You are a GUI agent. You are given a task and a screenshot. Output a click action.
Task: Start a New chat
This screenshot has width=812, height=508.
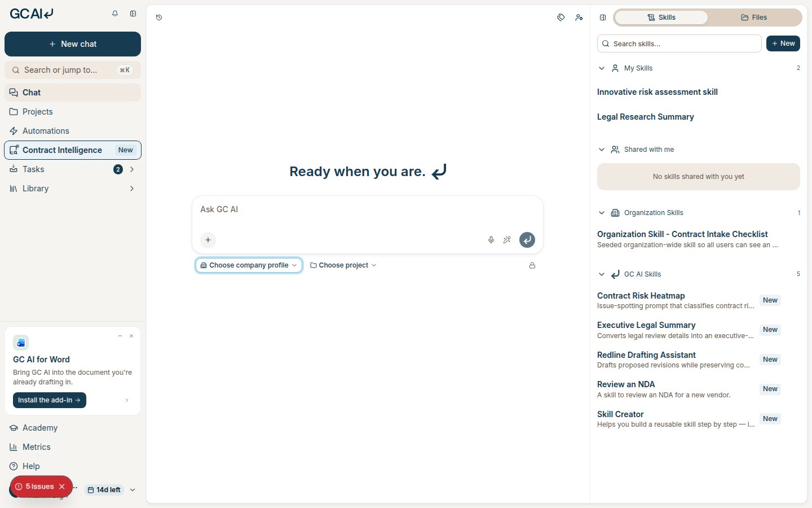pos(73,44)
